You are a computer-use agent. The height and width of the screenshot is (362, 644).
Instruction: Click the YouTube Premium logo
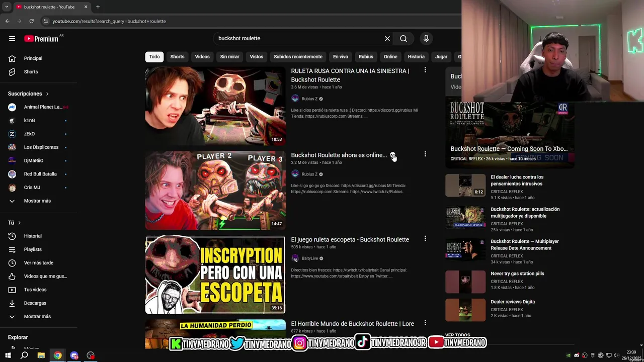tap(41, 39)
